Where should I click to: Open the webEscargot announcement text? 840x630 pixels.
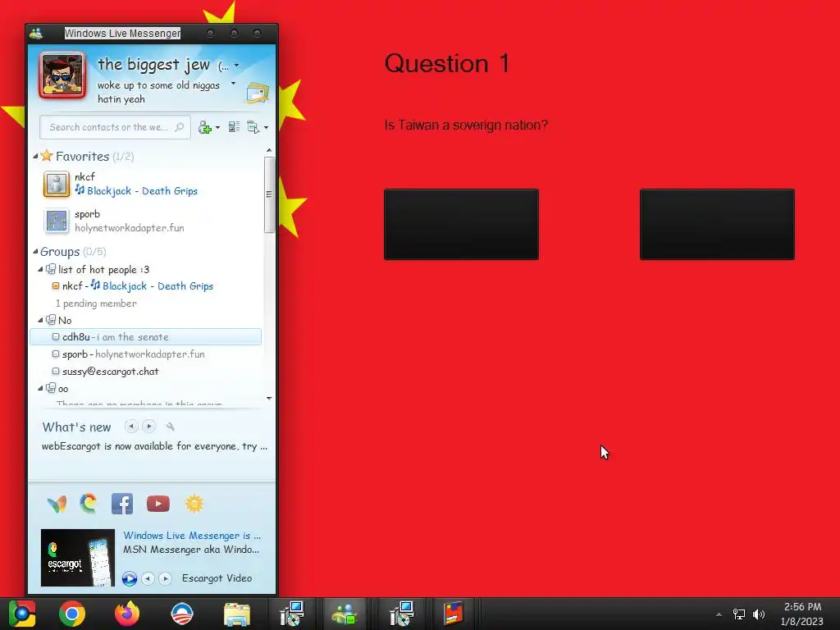[x=154, y=446]
